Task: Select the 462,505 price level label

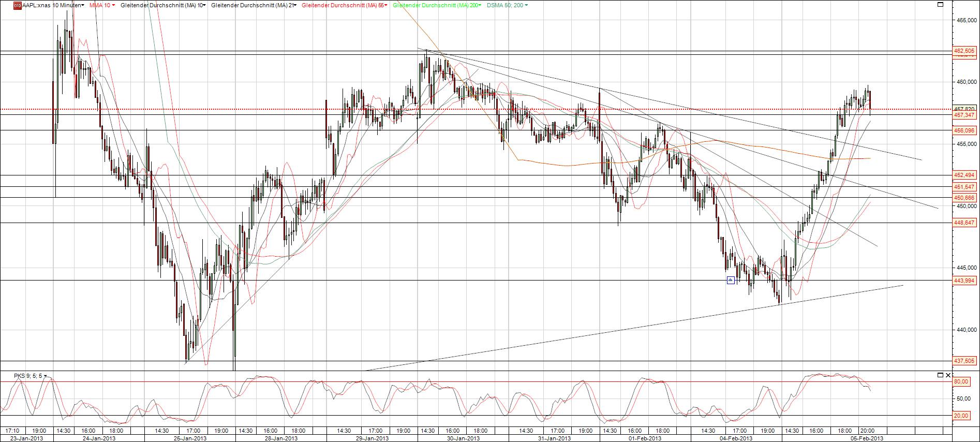Action: [964, 51]
